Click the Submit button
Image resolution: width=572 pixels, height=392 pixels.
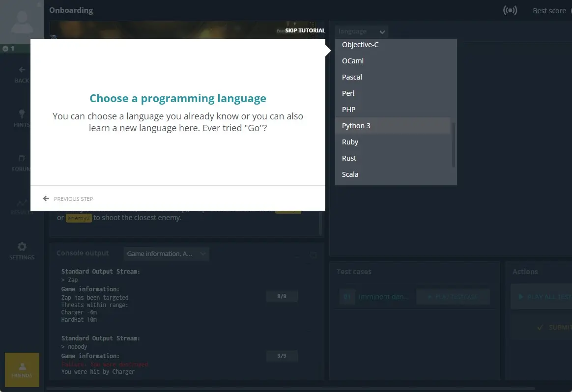click(x=542, y=328)
